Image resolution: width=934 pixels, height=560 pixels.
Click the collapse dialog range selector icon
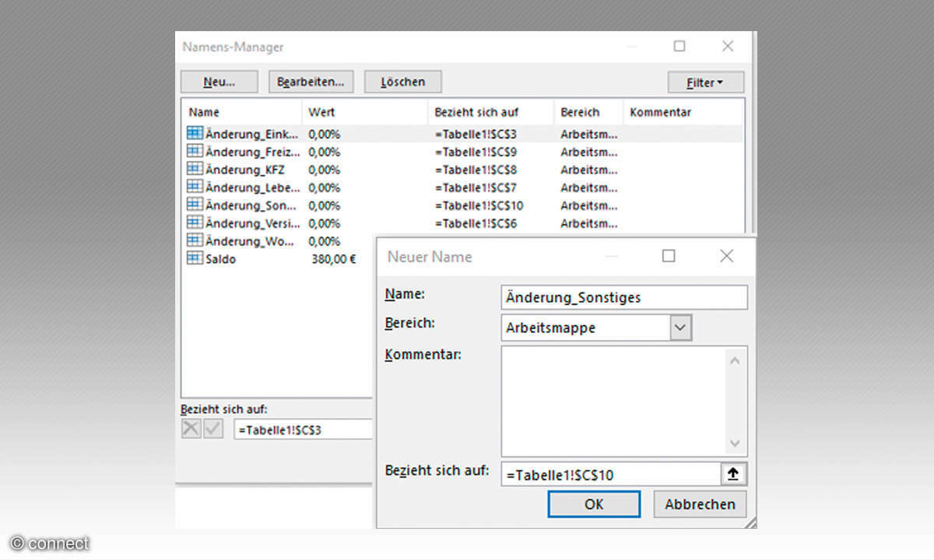pos(734,474)
